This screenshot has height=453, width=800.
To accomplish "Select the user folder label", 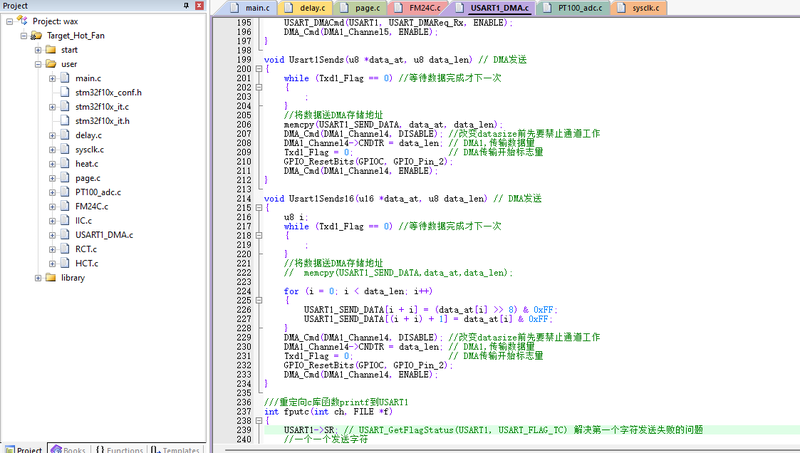I will tap(69, 64).
